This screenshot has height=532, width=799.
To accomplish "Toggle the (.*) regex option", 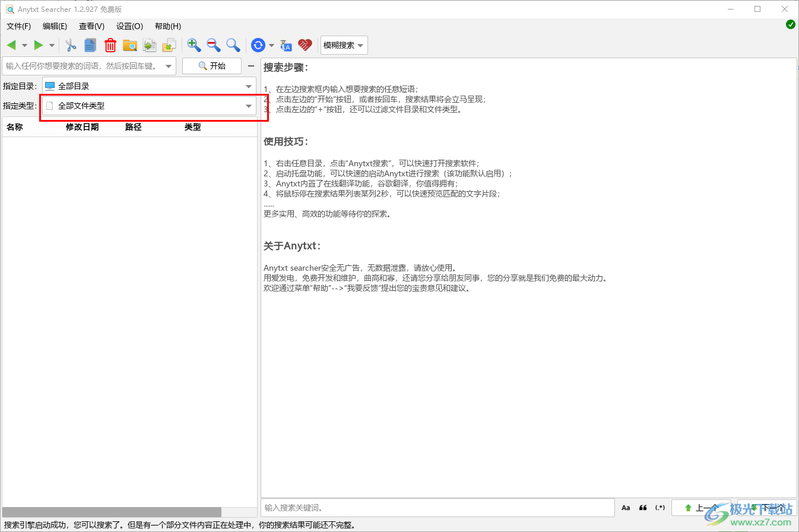I will coord(660,508).
